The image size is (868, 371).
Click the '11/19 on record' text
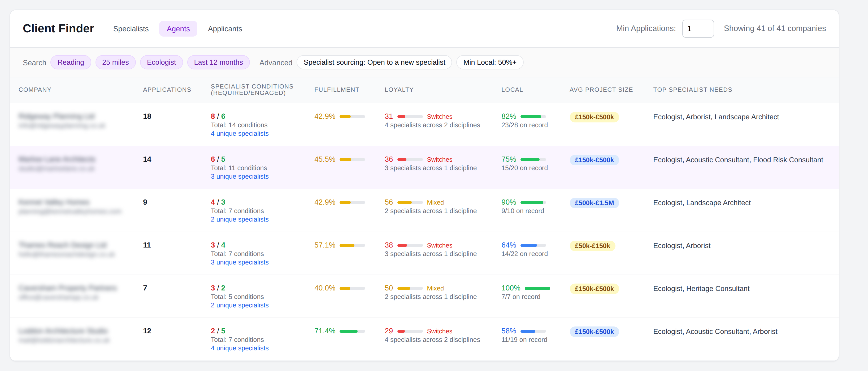click(524, 340)
